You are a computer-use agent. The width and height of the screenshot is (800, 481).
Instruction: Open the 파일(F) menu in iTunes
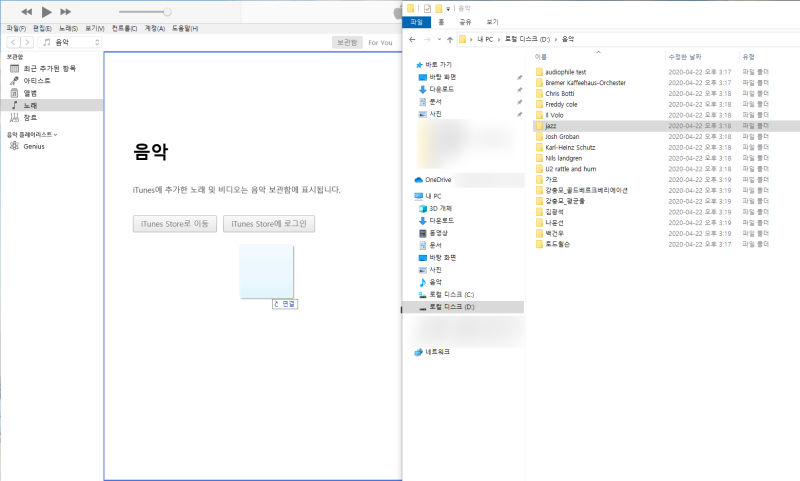point(16,29)
